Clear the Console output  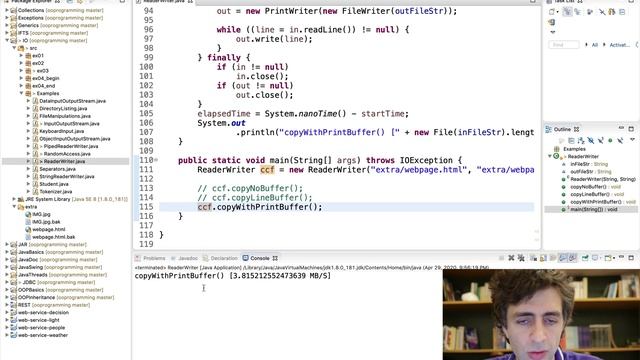click(x=533, y=258)
